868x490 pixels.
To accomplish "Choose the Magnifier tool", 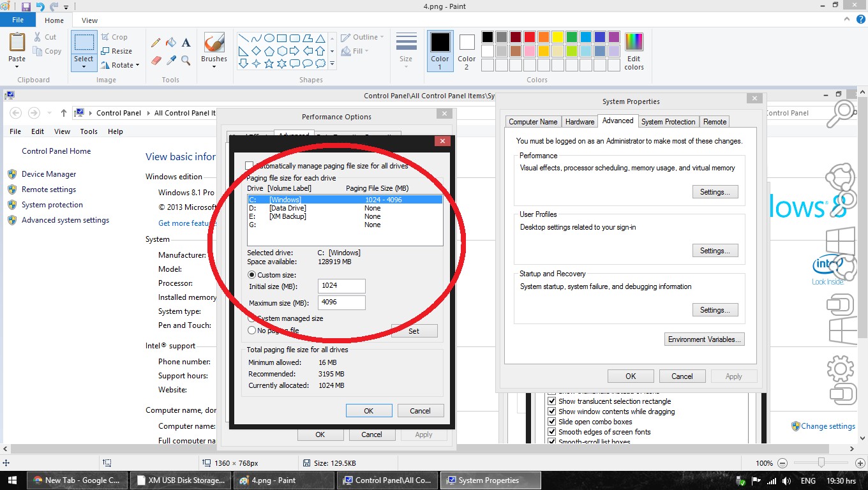I will coord(186,60).
